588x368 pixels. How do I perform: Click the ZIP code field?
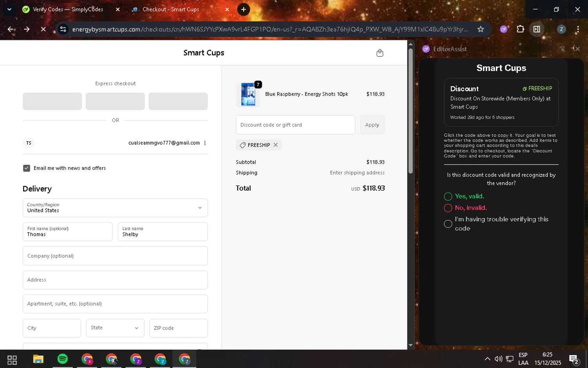(x=178, y=328)
